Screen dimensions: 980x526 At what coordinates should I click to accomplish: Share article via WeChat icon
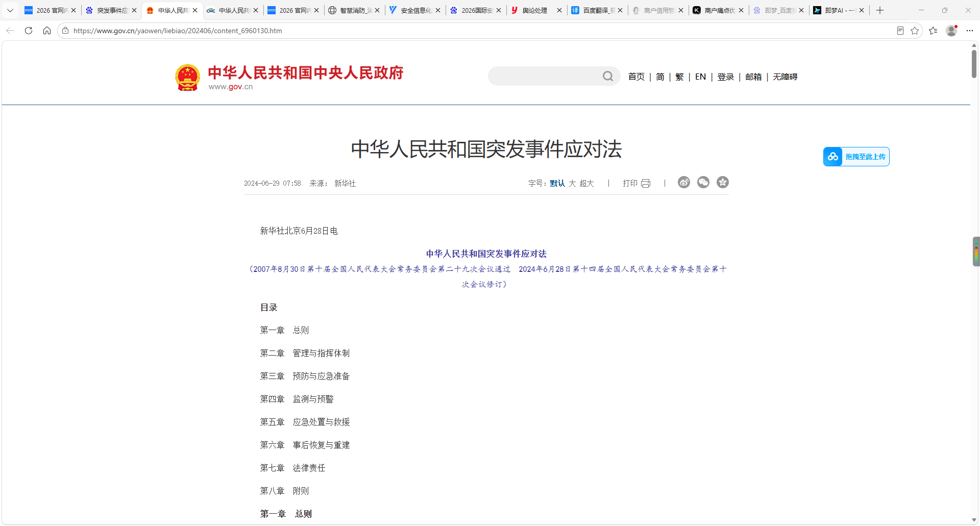pos(703,182)
